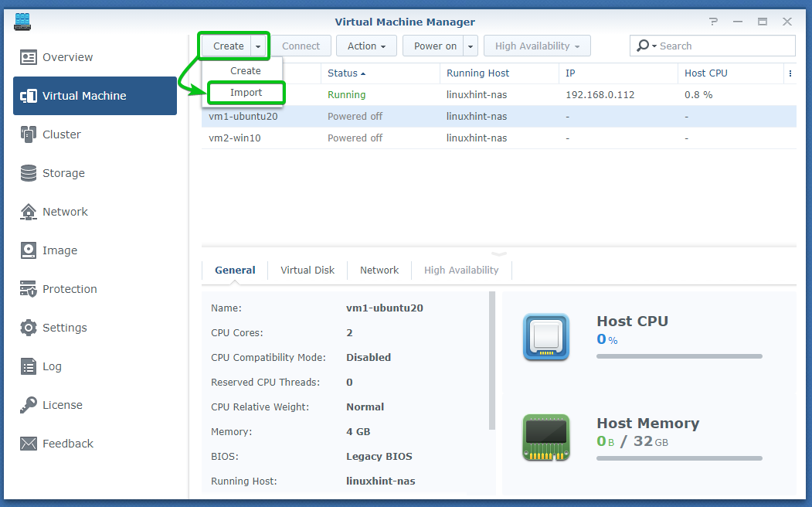
Task: Open the Action dropdown menu
Action: click(366, 46)
